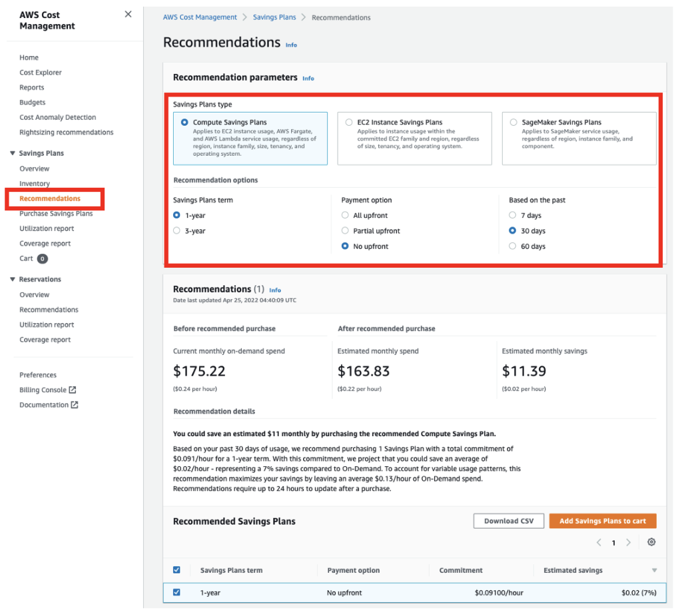The height and width of the screenshot is (616, 682).
Task: Sort table by Commitment column
Action: [x=461, y=570]
